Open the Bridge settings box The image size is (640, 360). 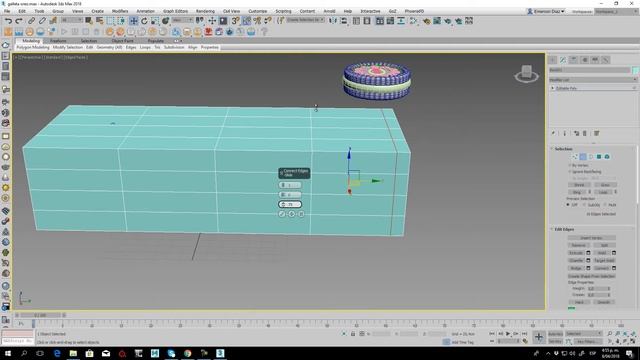pyautogui.click(x=588, y=268)
